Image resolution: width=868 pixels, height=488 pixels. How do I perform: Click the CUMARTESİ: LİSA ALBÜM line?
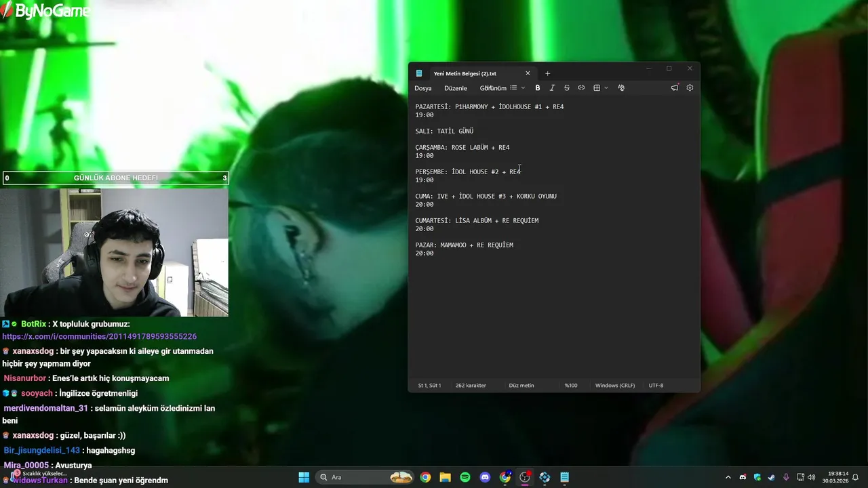coord(477,221)
